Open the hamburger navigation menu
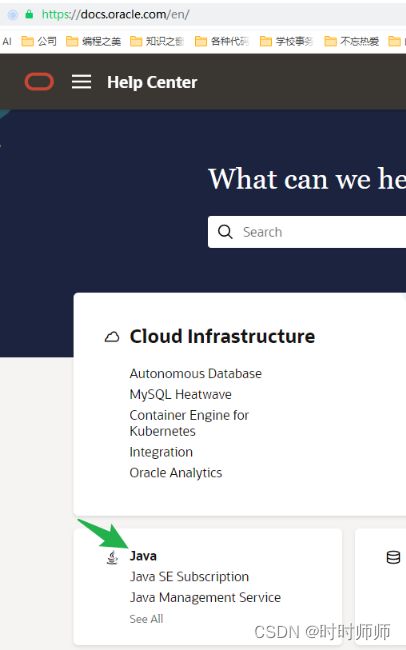 coord(81,82)
